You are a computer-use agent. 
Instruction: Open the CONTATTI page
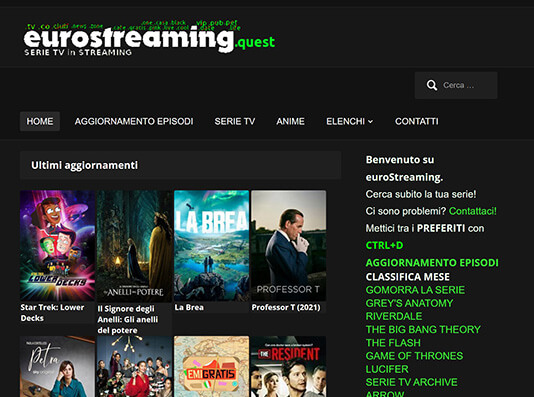click(x=417, y=121)
